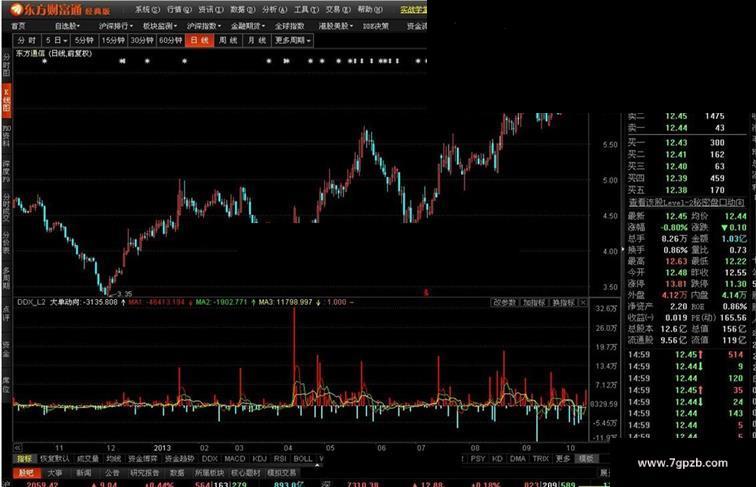Viewport: 756px width, 487px height.
Task: Select the BOLL indicator tab
Action: point(303,459)
